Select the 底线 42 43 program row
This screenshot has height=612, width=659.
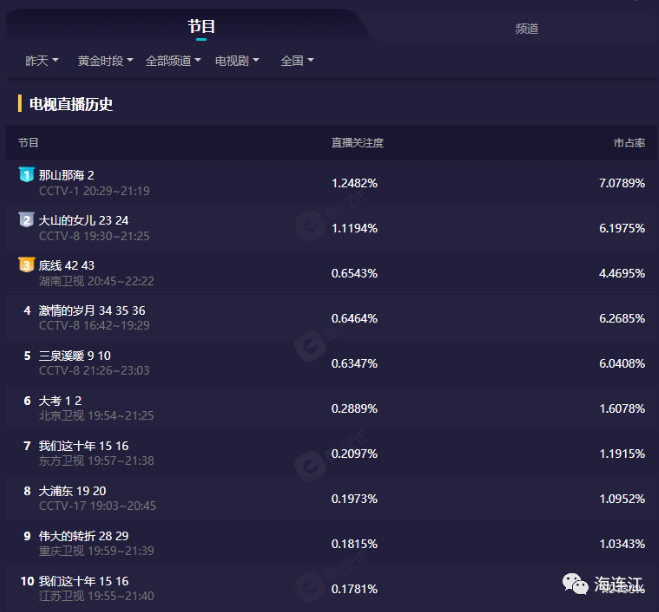click(x=66, y=265)
